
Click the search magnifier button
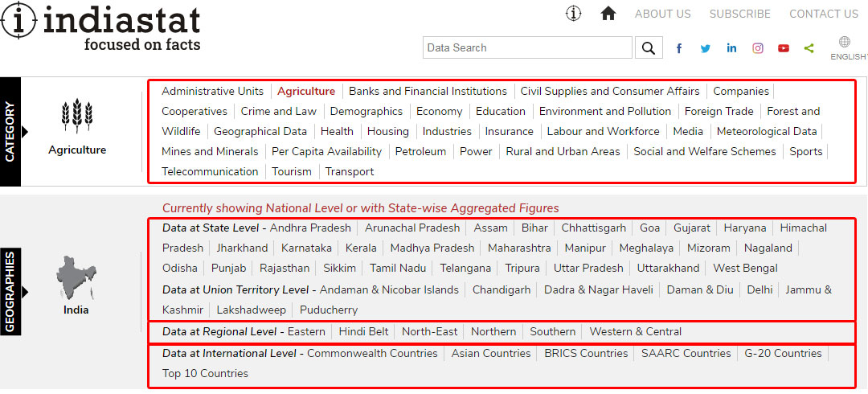pos(649,47)
